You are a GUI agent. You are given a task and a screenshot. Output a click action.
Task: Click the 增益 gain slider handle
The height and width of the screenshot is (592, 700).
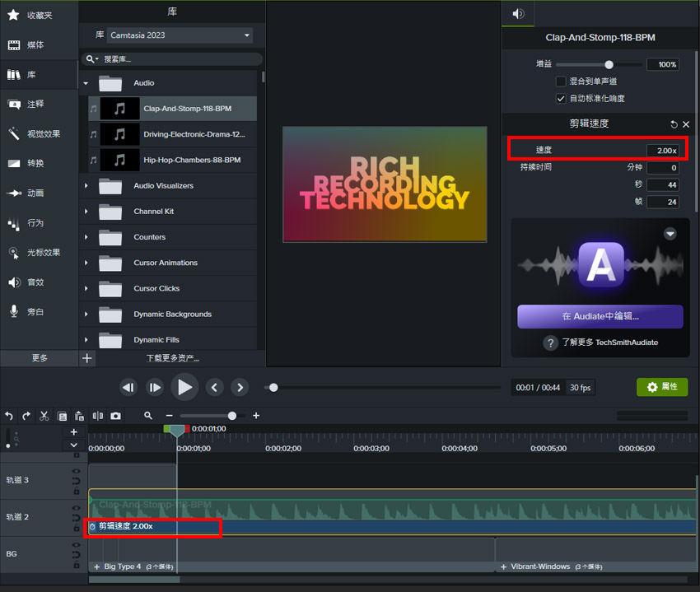[609, 64]
